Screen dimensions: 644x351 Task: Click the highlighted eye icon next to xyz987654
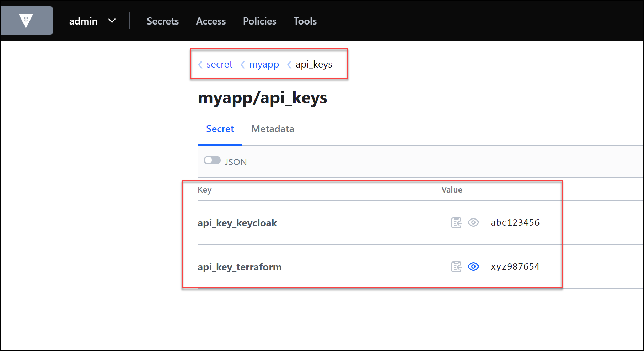pyautogui.click(x=473, y=266)
